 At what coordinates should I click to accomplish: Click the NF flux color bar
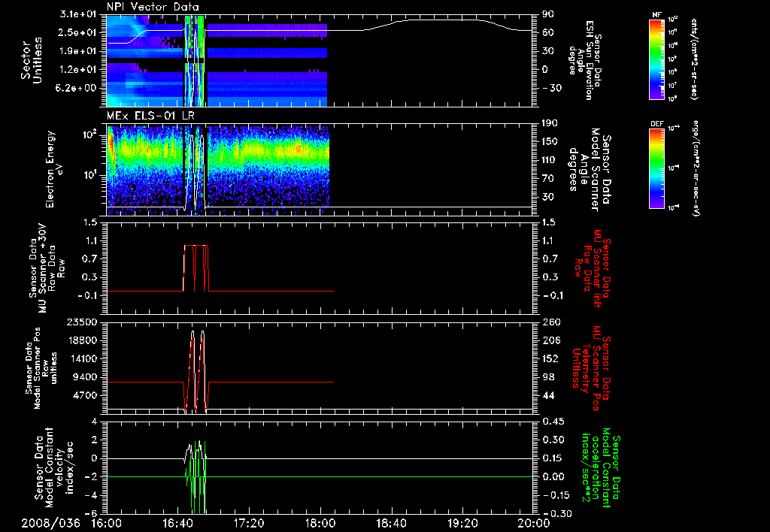(656, 59)
